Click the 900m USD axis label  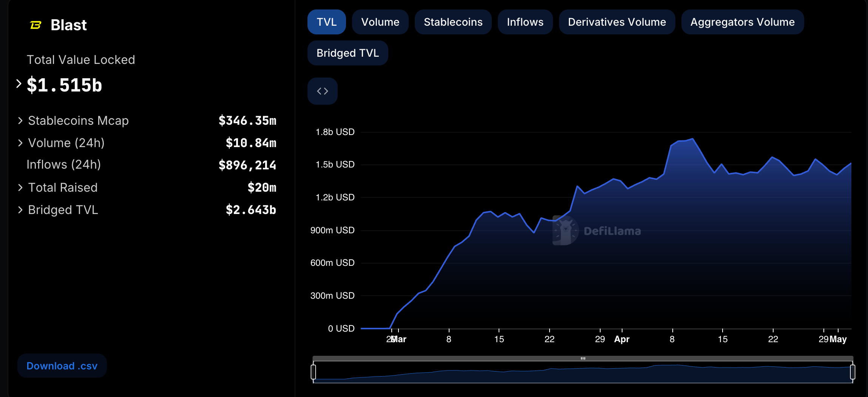coord(332,230)
